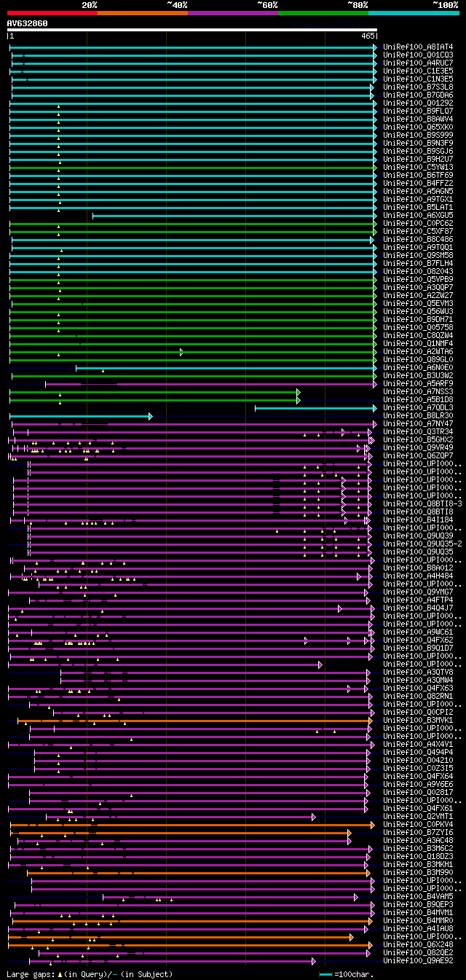Select the UniRef100_C0Z3I5 label
This screenshot has height=980, width=466.
click(x=418, y=768)
